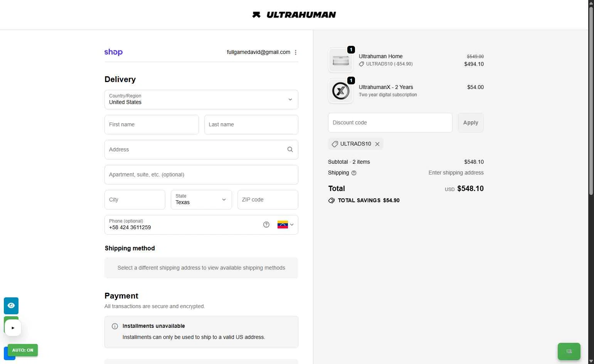Click the USD $548.10 total amount

pos(464,188)
